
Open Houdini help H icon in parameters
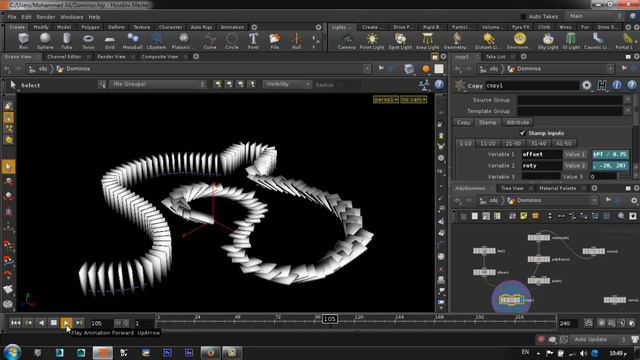coord(602,85)
